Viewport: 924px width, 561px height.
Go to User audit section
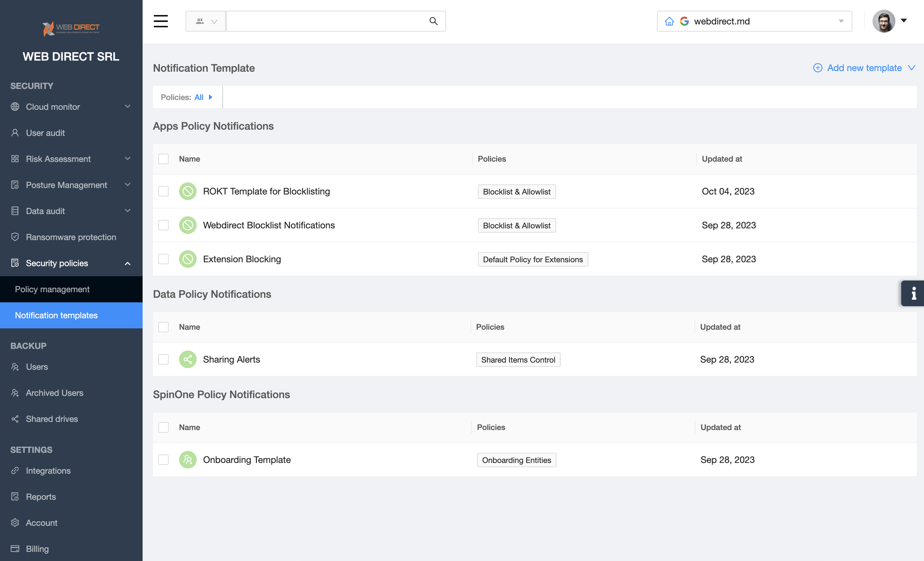45,133
